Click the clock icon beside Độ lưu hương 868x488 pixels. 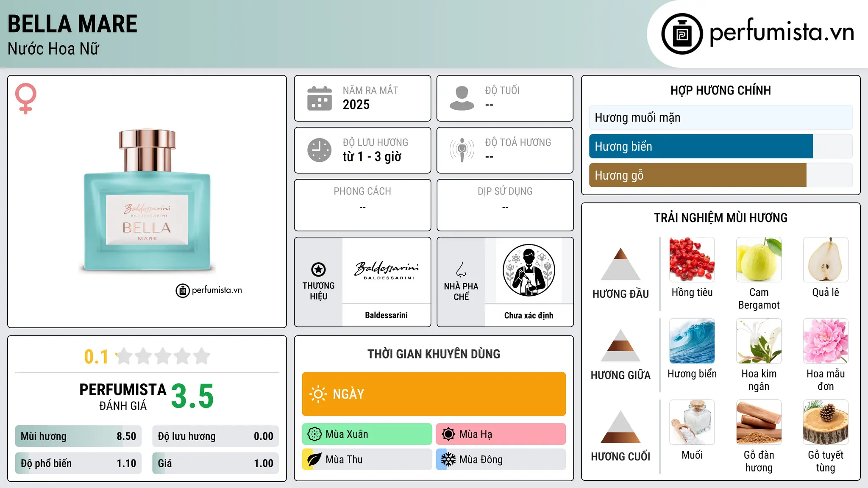[x=320, y=150]
